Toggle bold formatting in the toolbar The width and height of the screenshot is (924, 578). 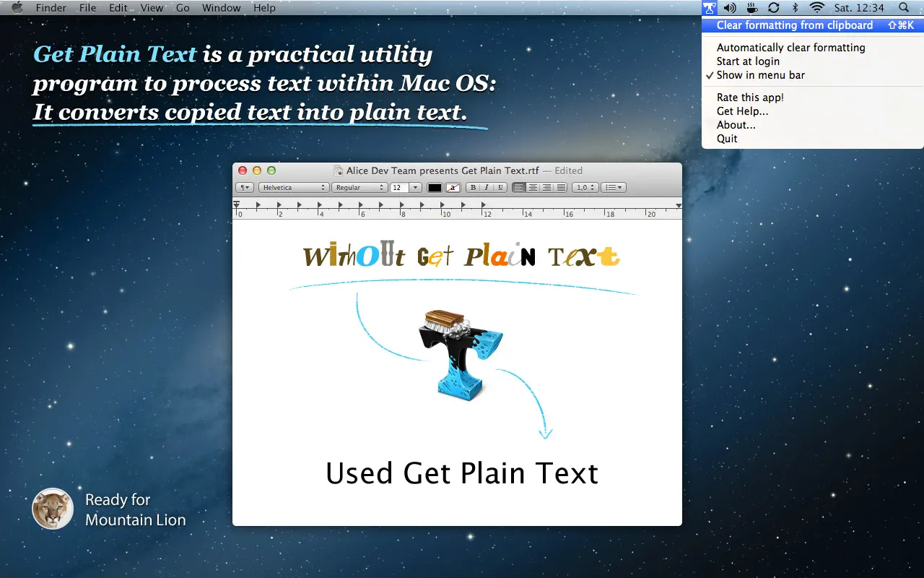[x=473, y=187]
